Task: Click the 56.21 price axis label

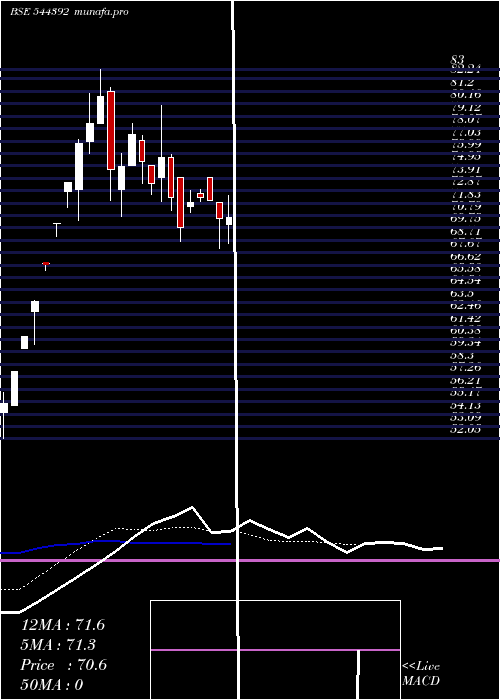Action: pyautogui.click(x=465, y=380)
